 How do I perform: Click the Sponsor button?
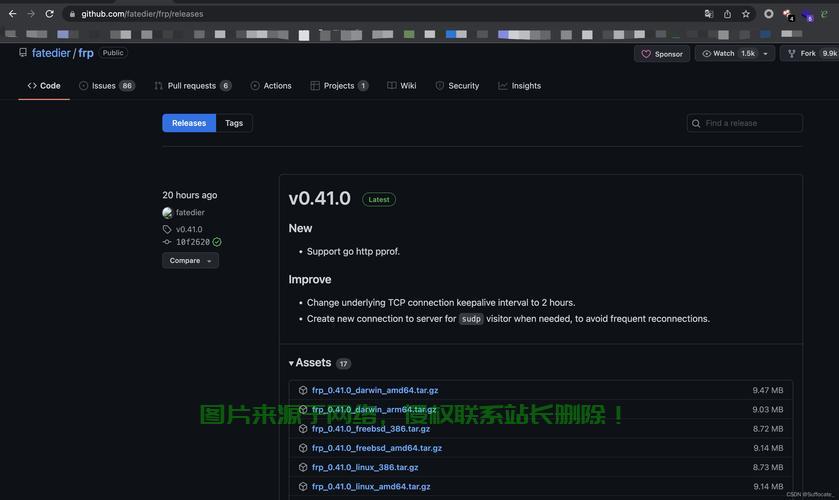[662, 54]
